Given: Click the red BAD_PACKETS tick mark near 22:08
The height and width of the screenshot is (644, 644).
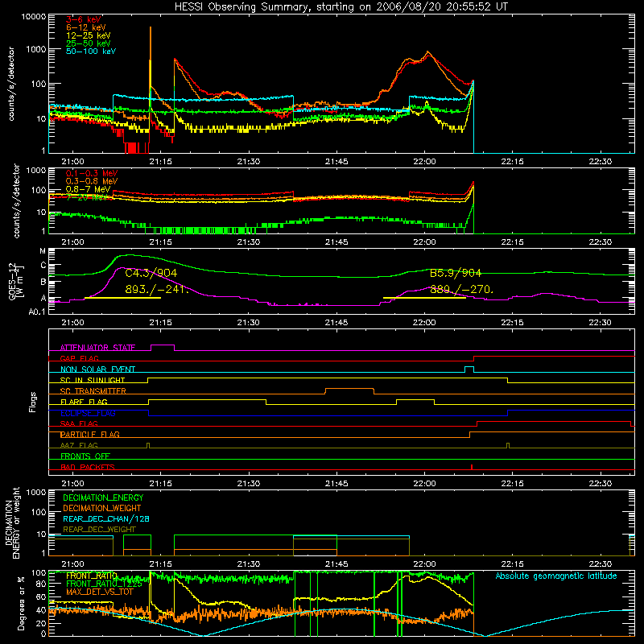Looking at the screenshot, I should click(x=472, y=467).
